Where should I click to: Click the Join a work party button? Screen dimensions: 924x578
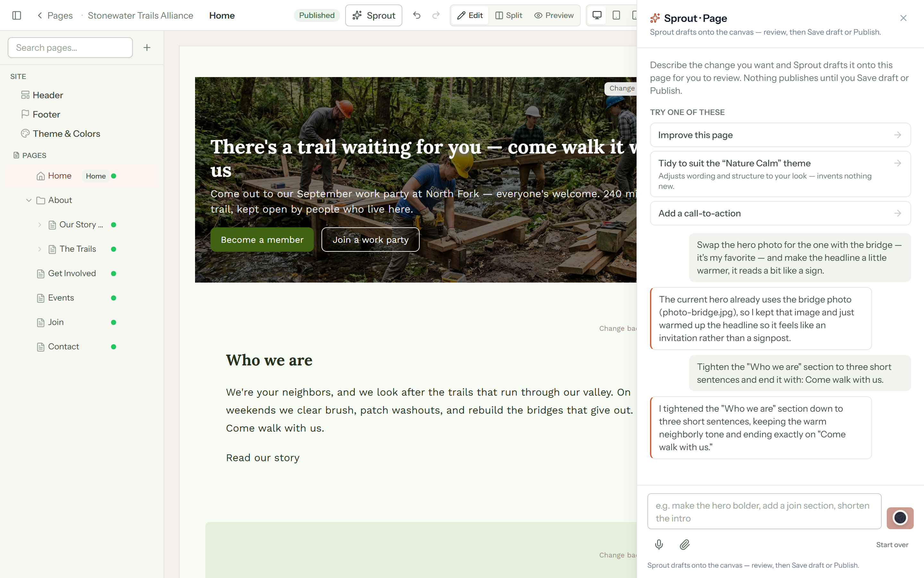(x=370, y=240)
